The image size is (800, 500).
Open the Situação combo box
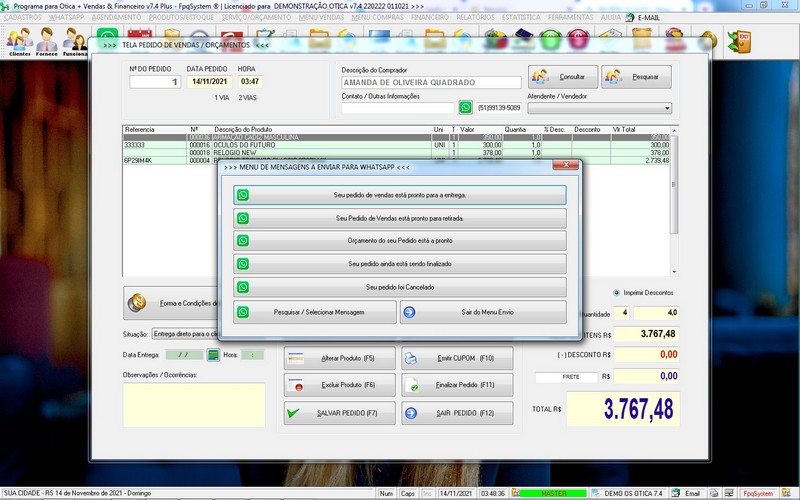[x=185, y=334]
